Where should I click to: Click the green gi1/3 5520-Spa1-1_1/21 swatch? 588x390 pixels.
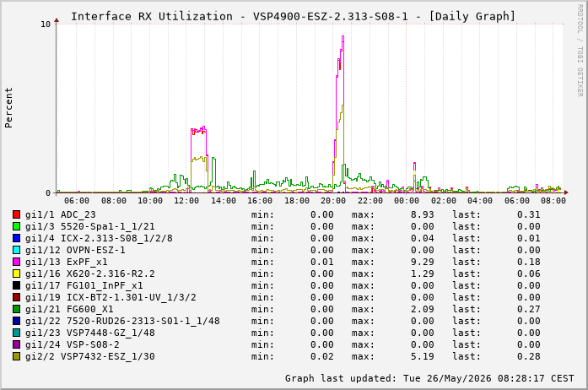(16, 226)
